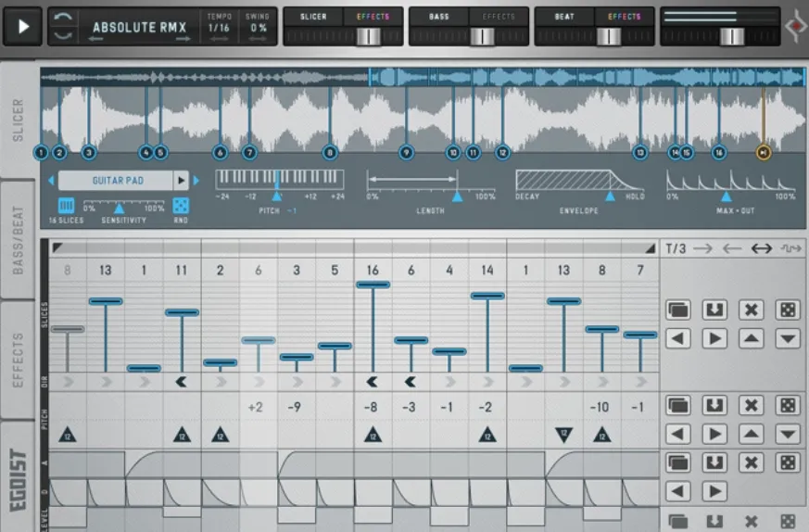The height and width of the screenshot is (532, 809).
Task: Shift Slices pattern up with the up arrow
Action: click(752, 338)
